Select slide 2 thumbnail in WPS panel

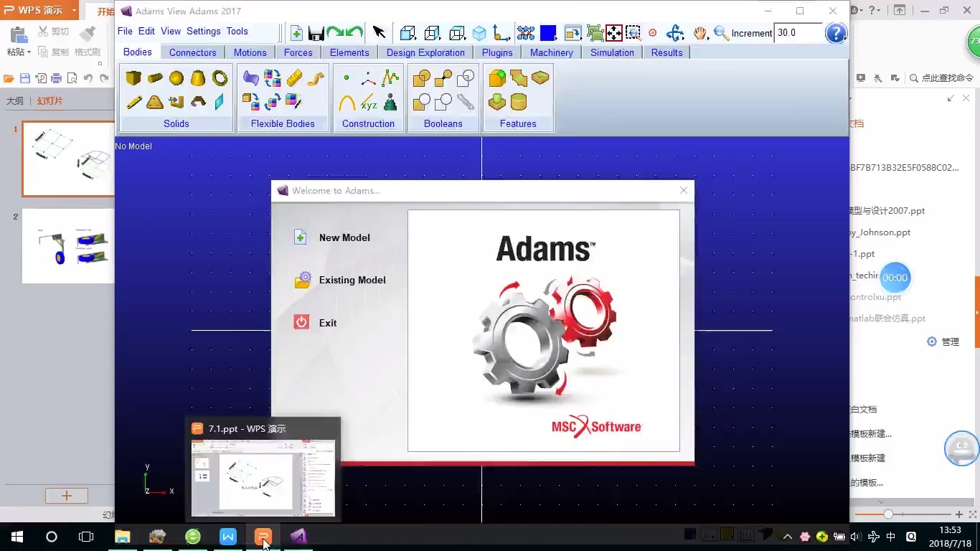point(68,246)
